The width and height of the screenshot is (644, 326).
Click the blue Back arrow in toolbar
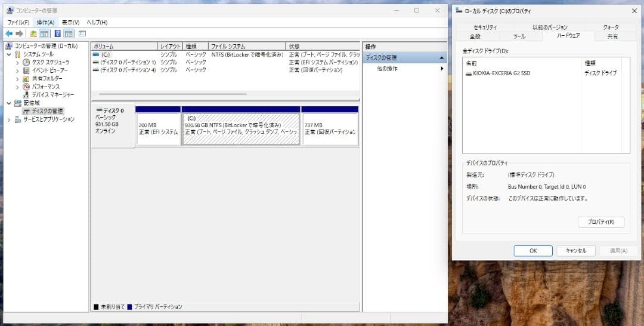point(9,33)
